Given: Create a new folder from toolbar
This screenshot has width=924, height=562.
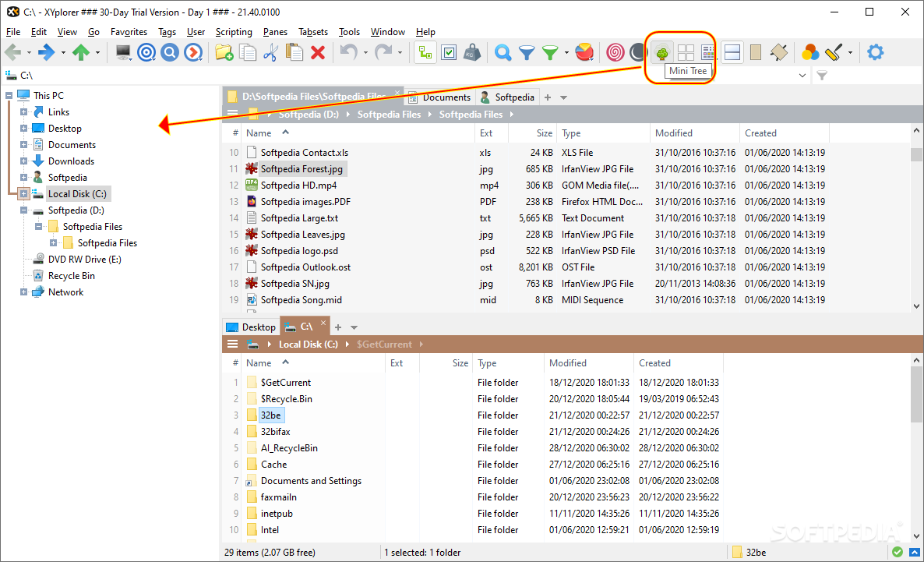Looking at the screenshot, I should (x=224, y=52).
